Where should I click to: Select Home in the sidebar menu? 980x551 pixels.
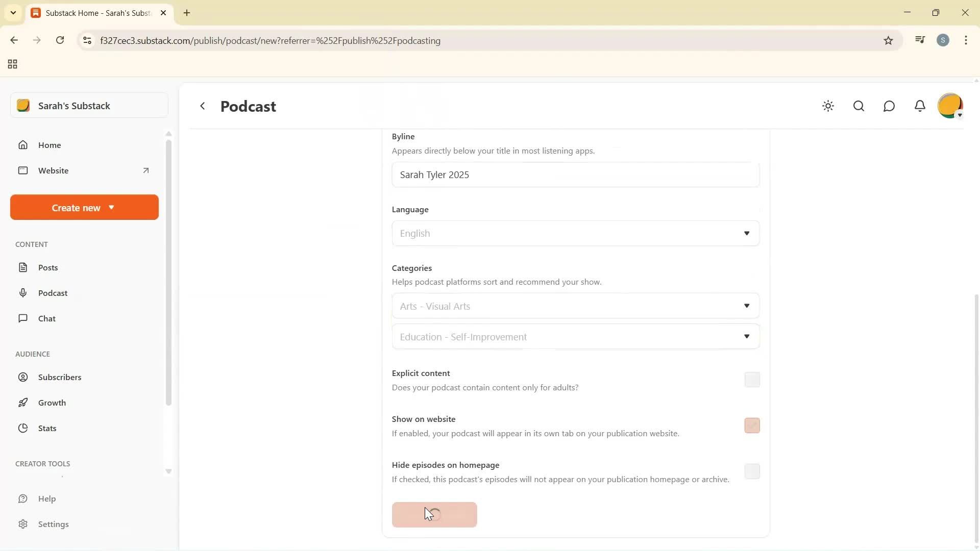(50, 145)
